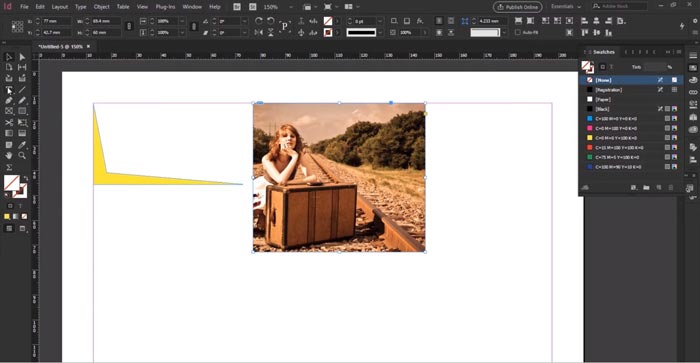700x363 pixels.
Task: Select the [Paper] swatch row
Action: coord(631,99)
